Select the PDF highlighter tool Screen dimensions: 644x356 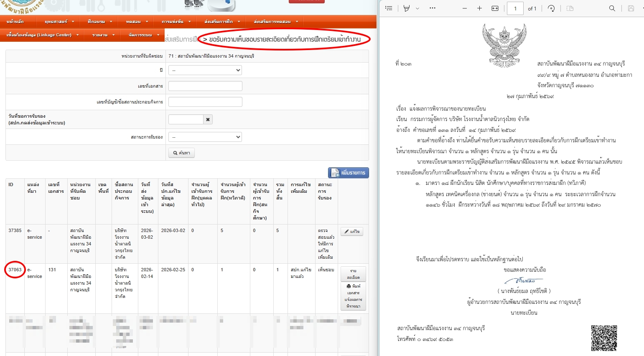click(407, 8)
